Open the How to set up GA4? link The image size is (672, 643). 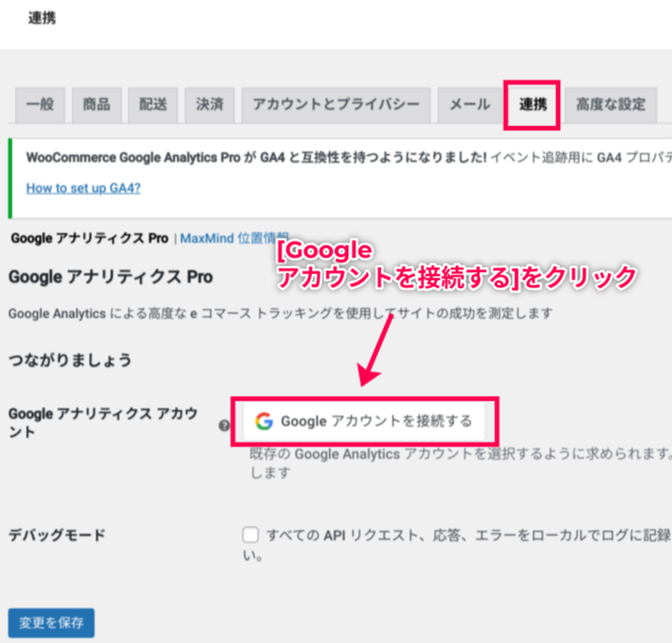click(83, 188)
